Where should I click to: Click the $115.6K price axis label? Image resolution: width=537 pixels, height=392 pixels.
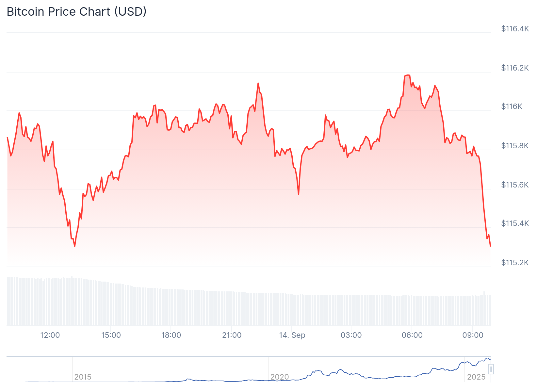coord(515,185)
